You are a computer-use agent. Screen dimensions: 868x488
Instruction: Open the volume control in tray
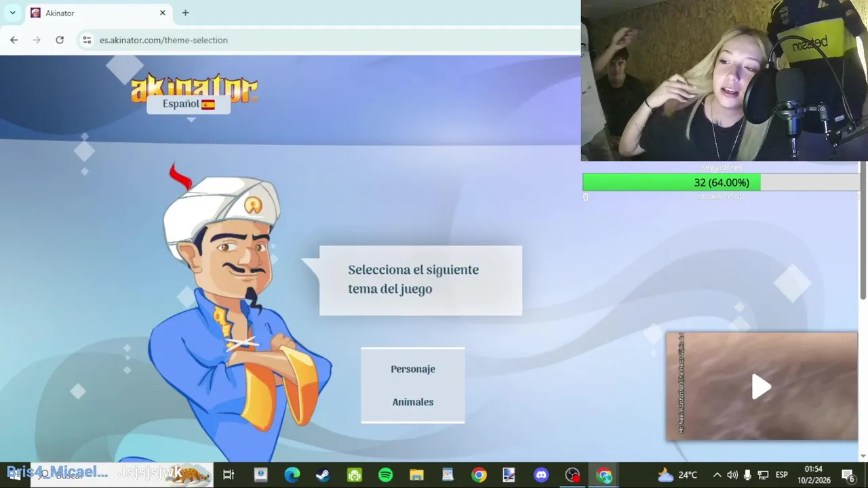coord(732,475)
